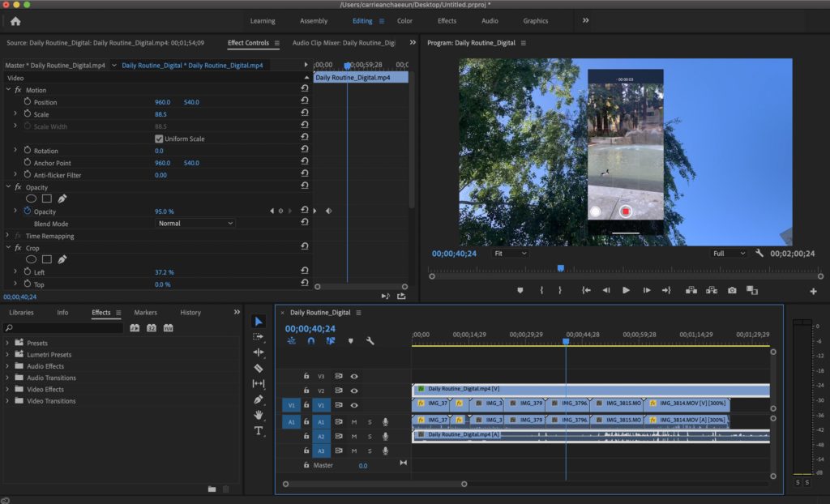Screen dimensions: 830x504
Task: Expand the Audio Transitions folder
Action: (x=7, y=378)
